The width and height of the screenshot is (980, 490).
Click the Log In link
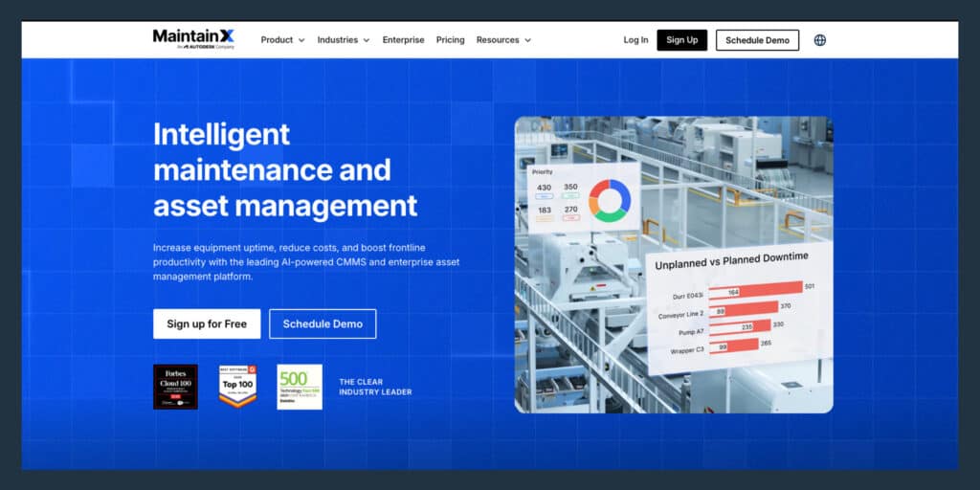pos(635,40)
